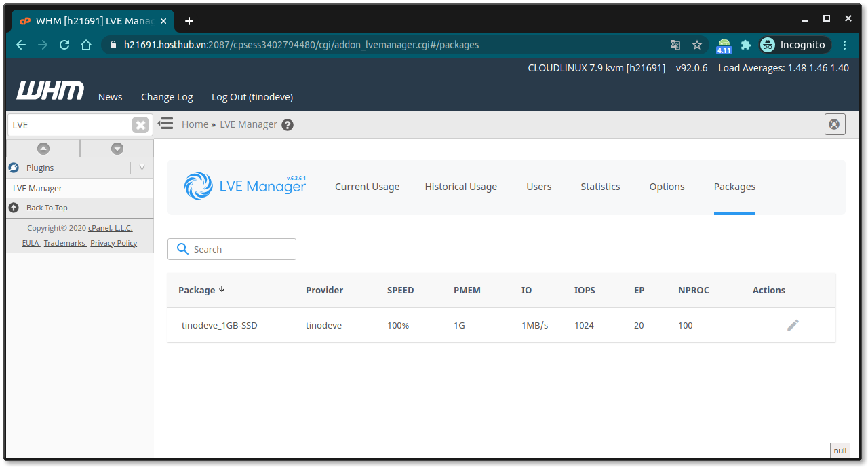The image size is (868, 467).
Task: Click the LVE Manager swirl logo
Action: tap(199, 186)
